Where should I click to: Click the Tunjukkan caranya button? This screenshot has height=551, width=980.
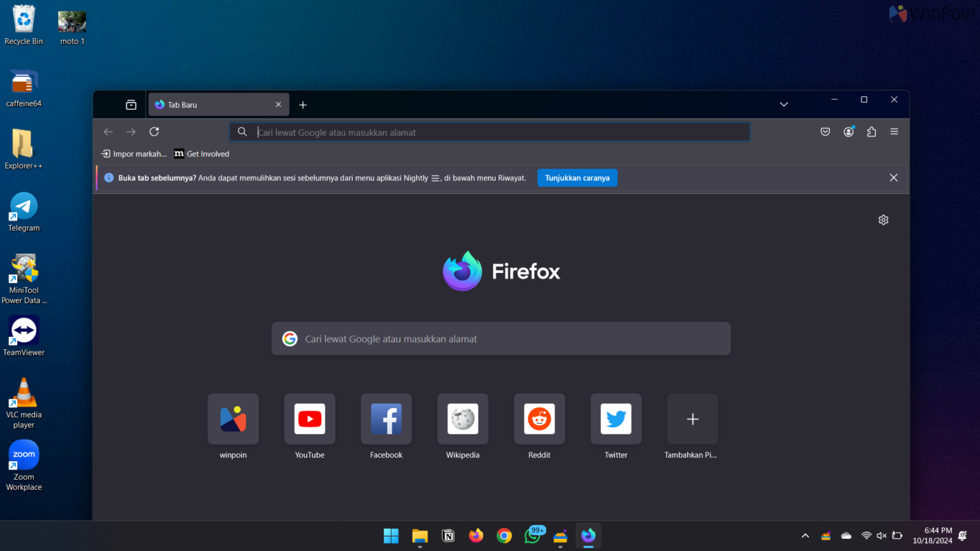[577, 178]
